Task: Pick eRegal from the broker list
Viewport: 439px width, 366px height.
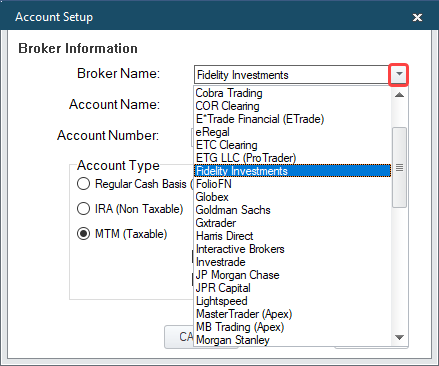Action: click(292, 132)
